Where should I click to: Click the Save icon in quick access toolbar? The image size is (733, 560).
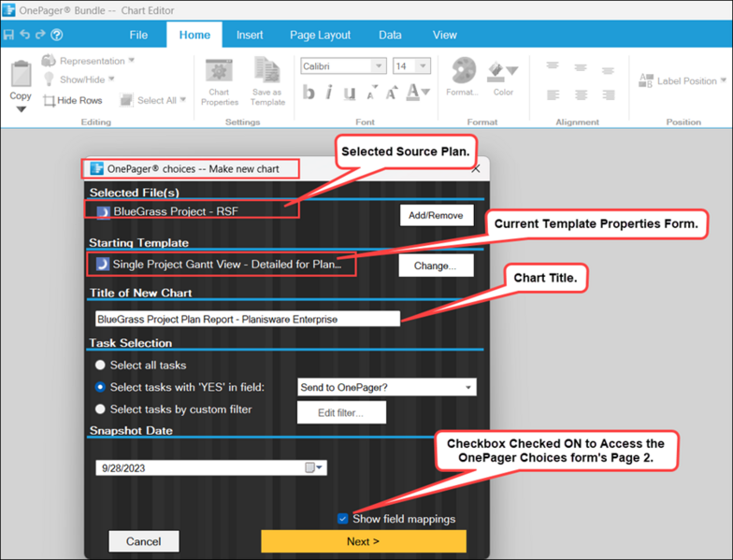(x=8, y=35)
